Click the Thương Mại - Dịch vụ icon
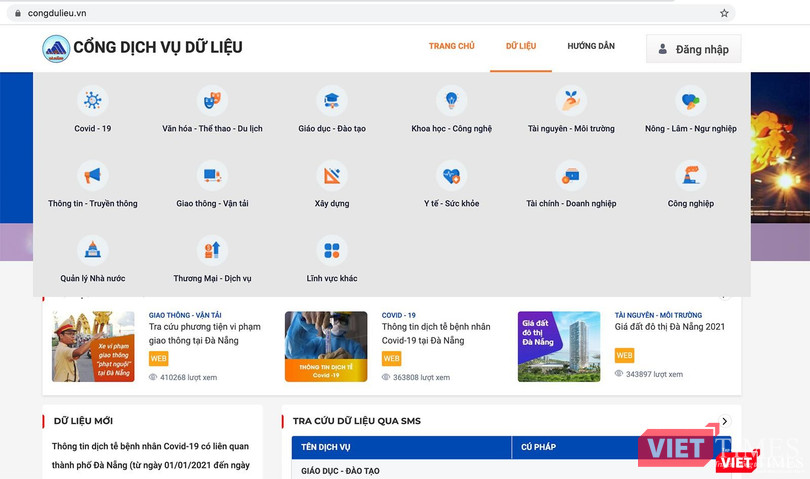 point(212,250)
